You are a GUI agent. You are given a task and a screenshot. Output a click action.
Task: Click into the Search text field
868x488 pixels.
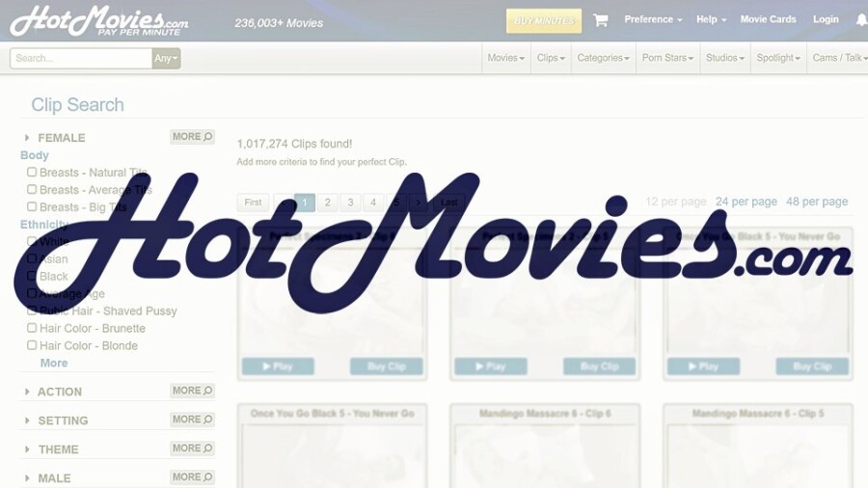click(x=81, y=58)
